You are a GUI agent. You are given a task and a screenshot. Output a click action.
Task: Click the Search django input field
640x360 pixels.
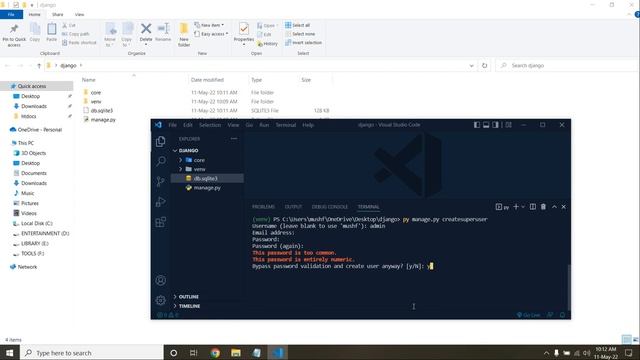tap(567, 65)
